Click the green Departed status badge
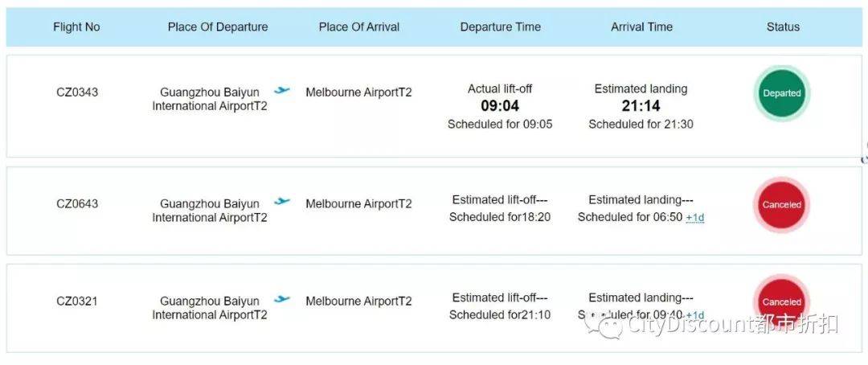 pyautogui.click(x=782, y=93)
